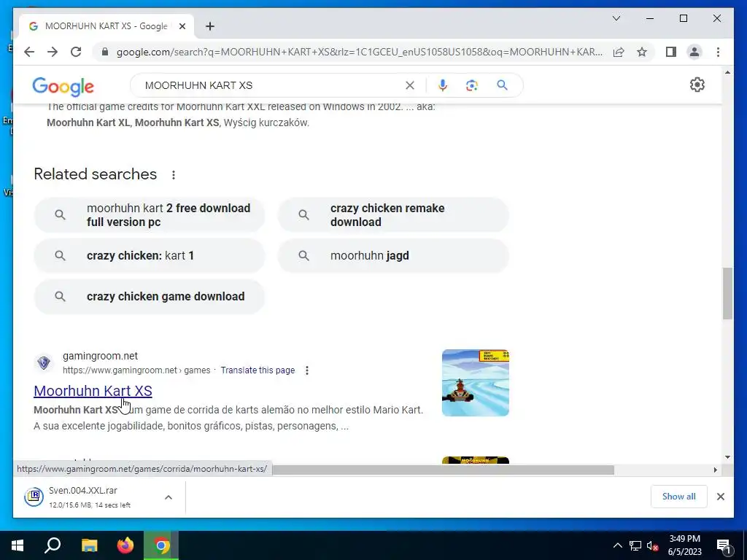
Task: Search crazy chicken game download suggestion
Action: coord(149,297)
